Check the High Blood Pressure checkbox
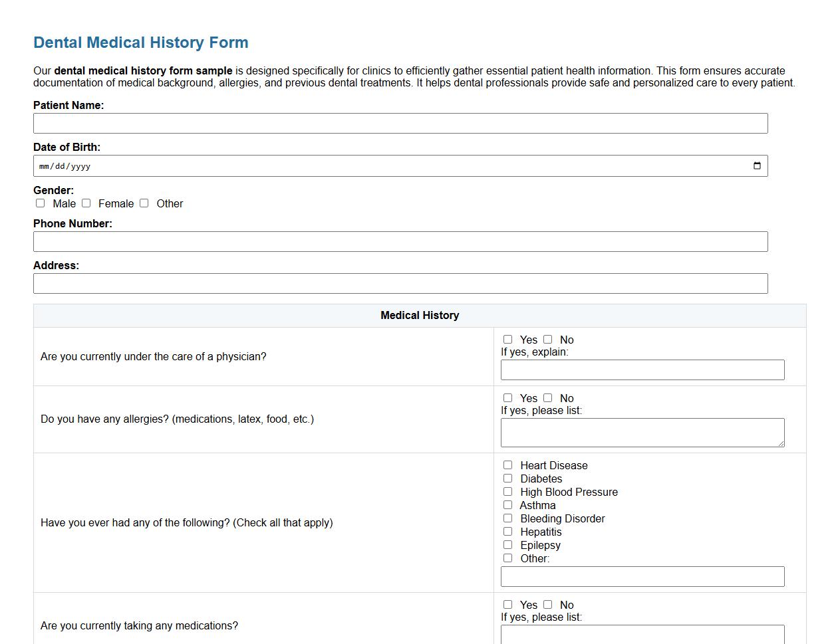840x644 pixels. (x=507, y=491)
